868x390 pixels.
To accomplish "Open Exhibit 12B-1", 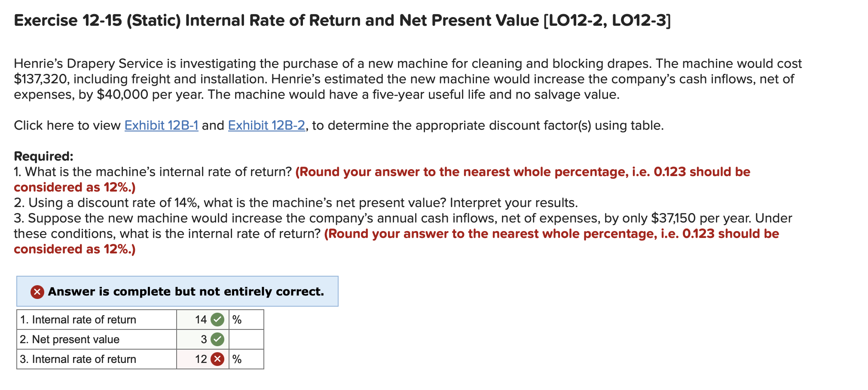I will tap(161, 125).
